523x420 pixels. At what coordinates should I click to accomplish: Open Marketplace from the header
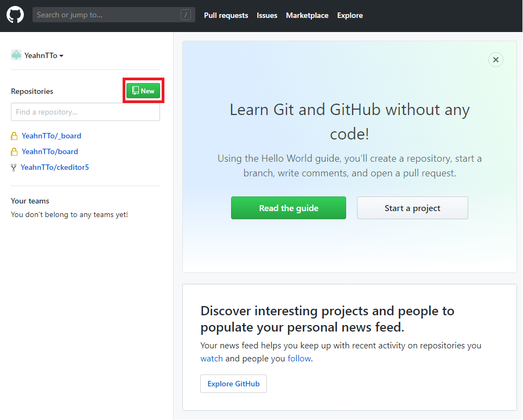click(x=307, y=15)
